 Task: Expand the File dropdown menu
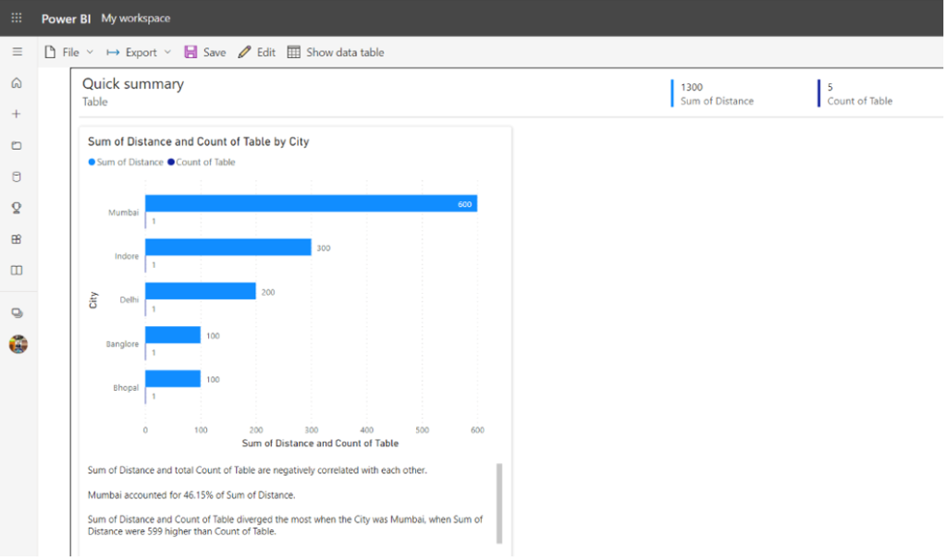68,53
